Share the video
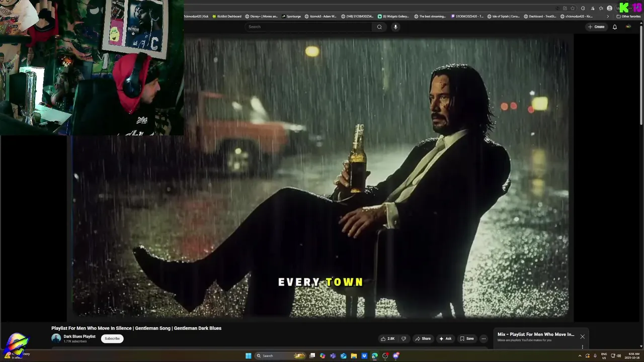This screenshot has width=644, height=362. click(423, 338)
